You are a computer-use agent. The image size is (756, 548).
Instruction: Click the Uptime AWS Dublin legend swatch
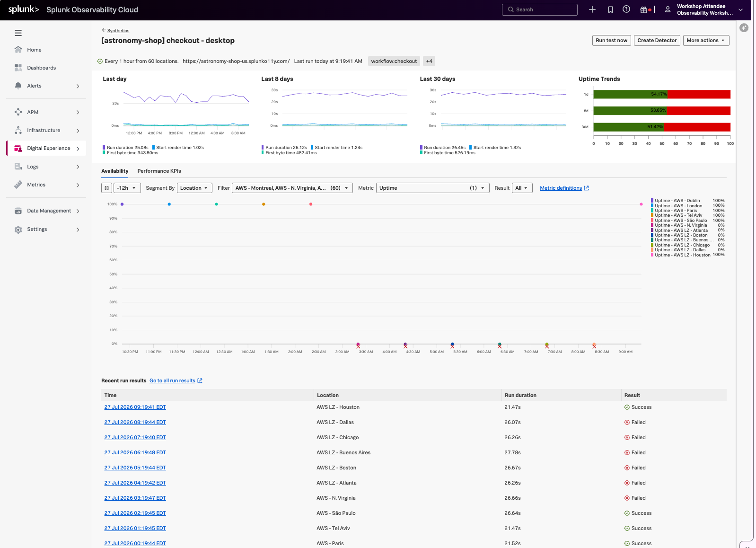(652, 201)
